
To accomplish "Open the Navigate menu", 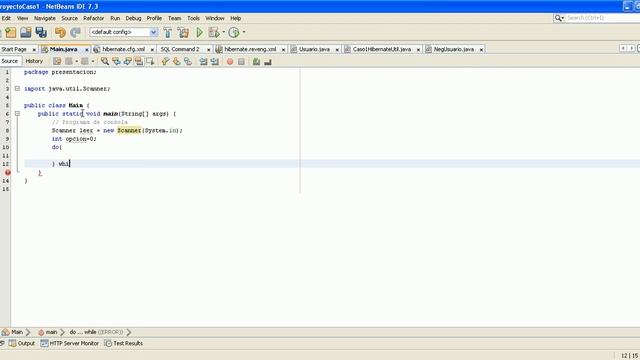I will [x=44, y=18].
